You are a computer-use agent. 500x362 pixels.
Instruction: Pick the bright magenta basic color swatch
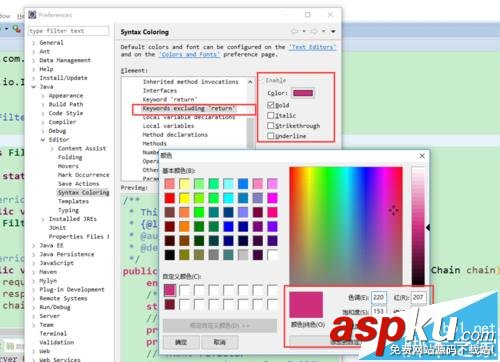point(272,198)
